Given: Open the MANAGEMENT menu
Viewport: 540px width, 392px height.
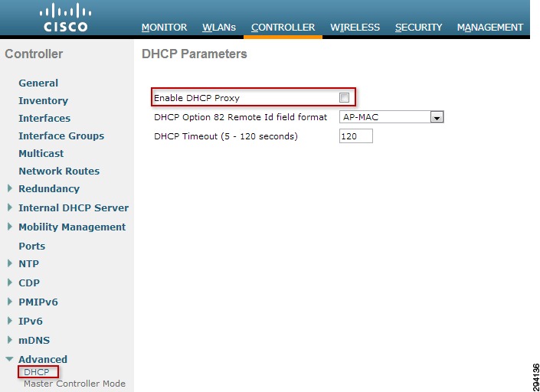Looking at the screenshot, I should tap(490, 28).
